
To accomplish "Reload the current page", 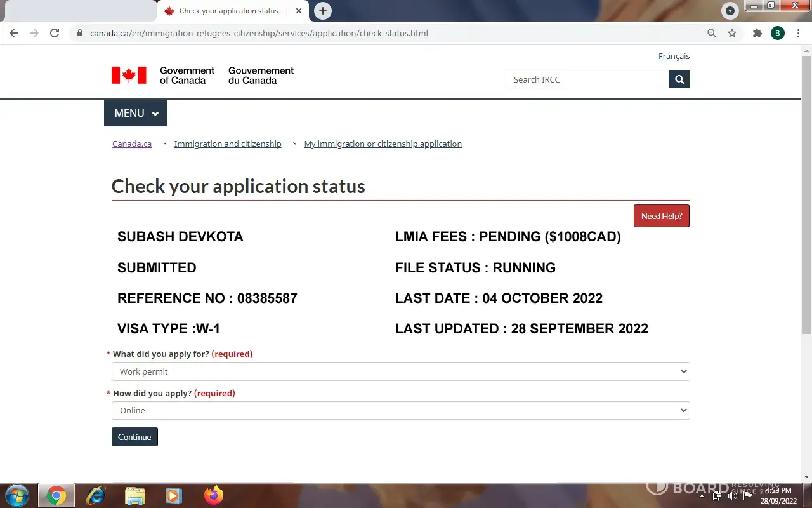I will (x=55, y=33).
